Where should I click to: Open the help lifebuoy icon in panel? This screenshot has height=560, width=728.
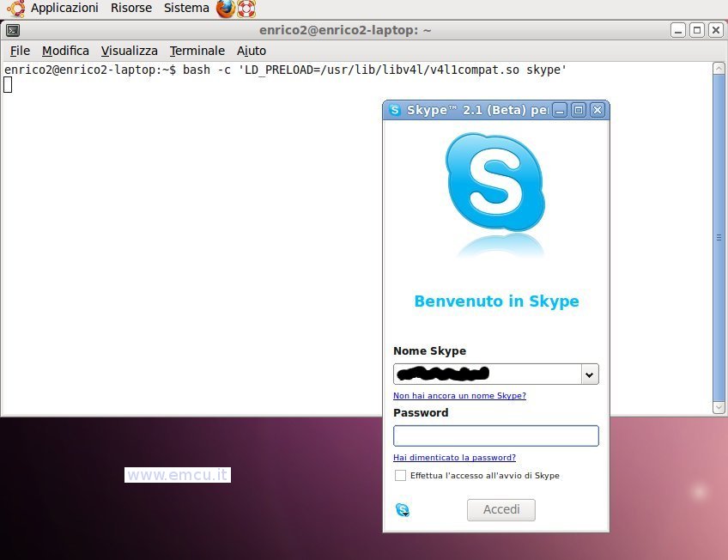click(246, 9)
